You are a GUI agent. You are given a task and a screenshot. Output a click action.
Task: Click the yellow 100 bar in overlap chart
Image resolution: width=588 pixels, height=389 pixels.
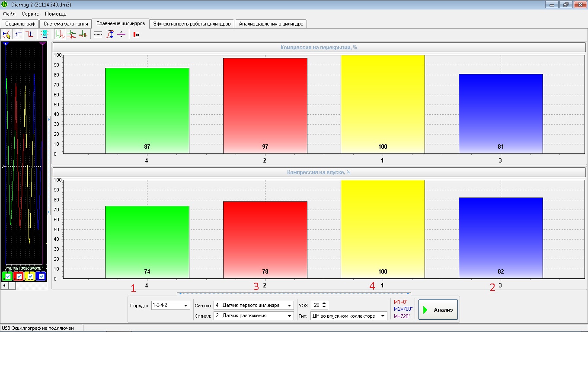tap(383, 104)
